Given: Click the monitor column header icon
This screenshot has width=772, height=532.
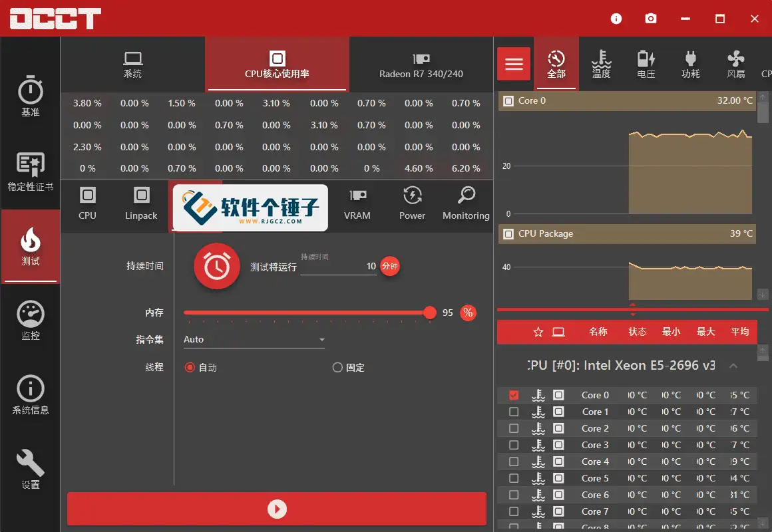Looking at the screenshot, I should (x=558, y=332).
